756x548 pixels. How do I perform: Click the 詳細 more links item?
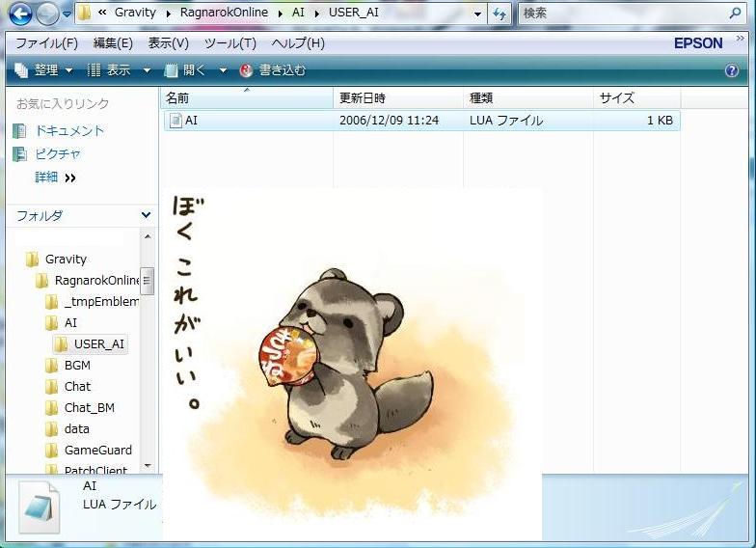tap(55, 178)
